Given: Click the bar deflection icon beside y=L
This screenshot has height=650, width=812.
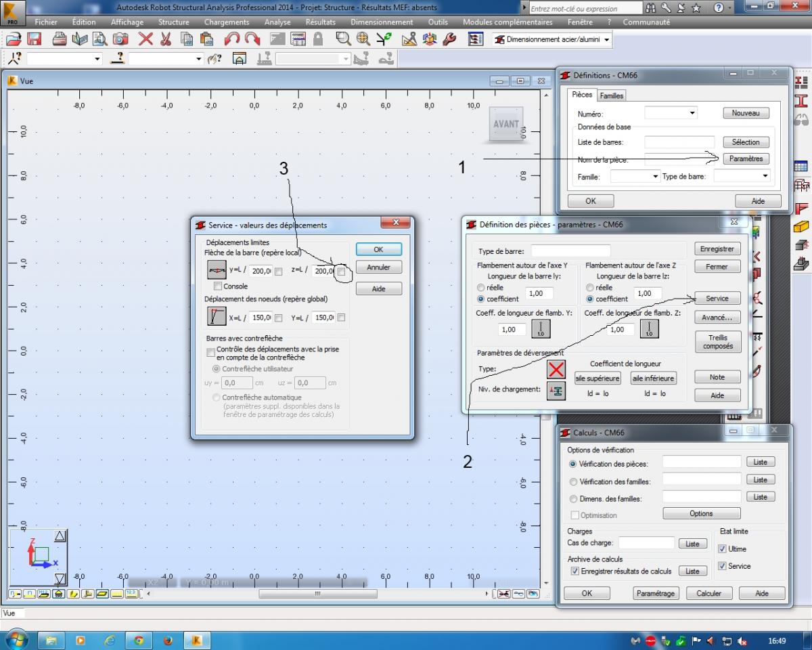Looking at the screenshot, I should 217,270.
